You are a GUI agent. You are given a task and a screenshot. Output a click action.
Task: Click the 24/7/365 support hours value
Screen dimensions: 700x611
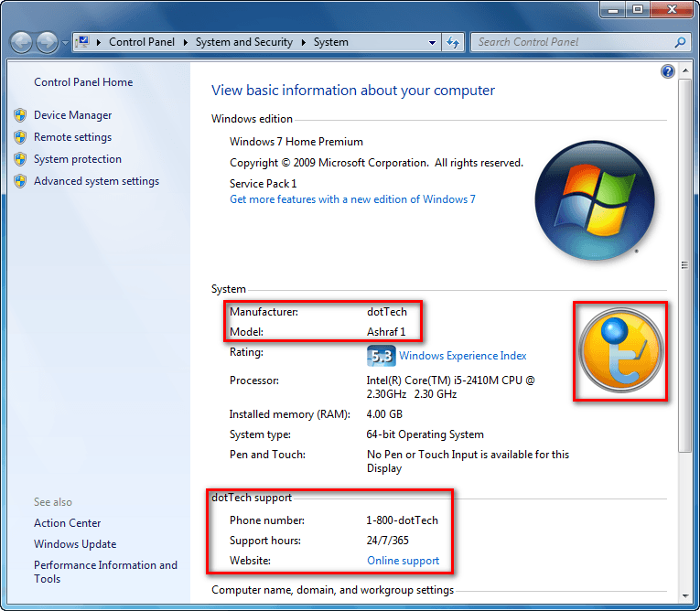coord(387,541)
